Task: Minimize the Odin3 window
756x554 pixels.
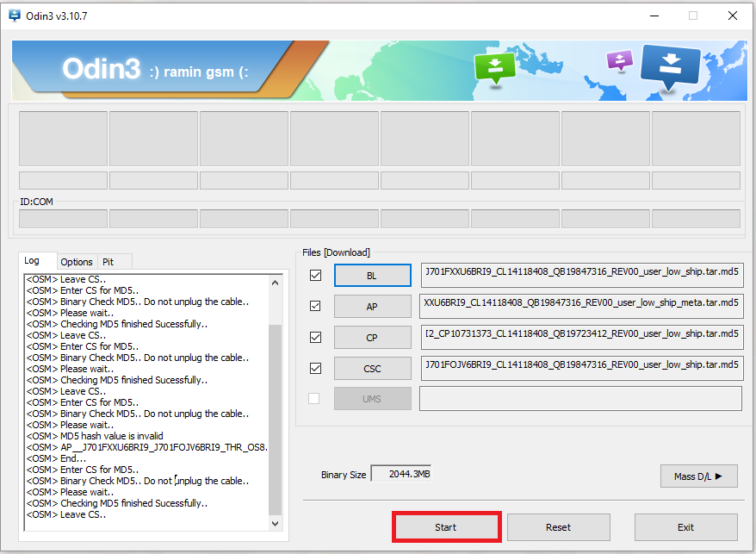Action: pyautogui.click(x=654, y=16)
